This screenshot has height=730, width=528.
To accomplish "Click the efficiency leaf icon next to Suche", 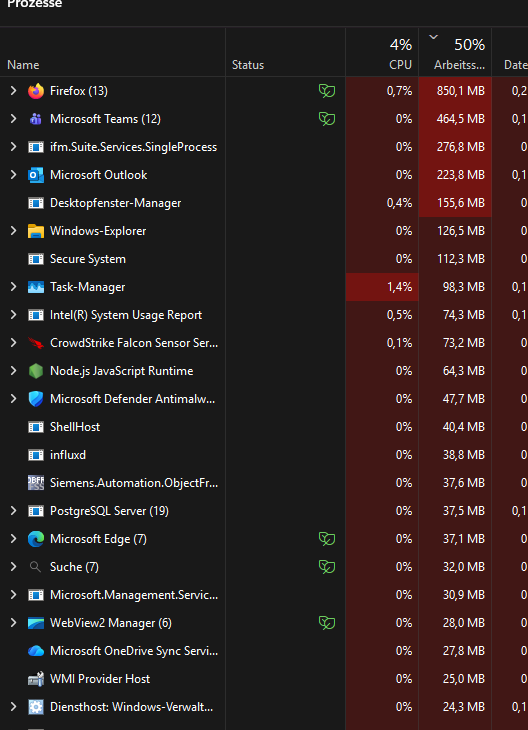I will click(327, 567).
